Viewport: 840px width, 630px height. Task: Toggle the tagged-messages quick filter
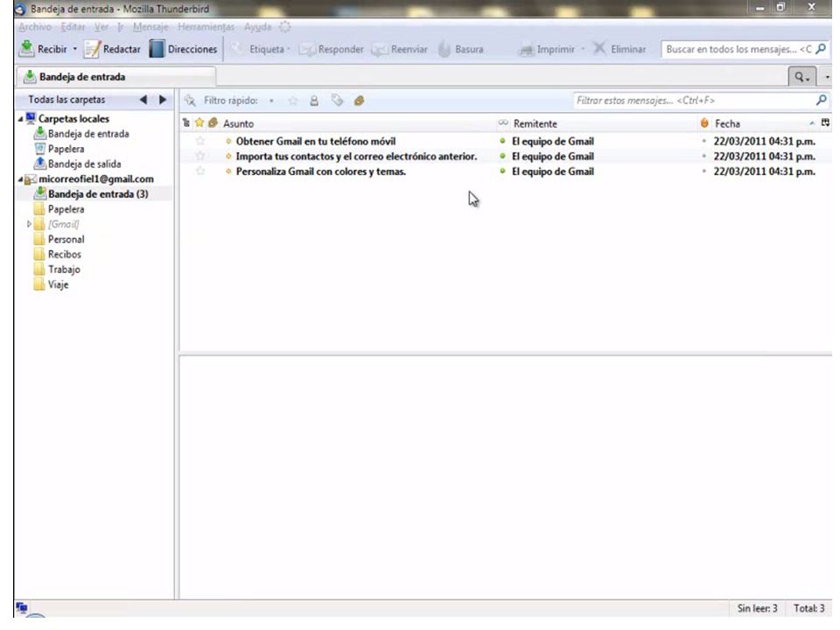(337, 100)
